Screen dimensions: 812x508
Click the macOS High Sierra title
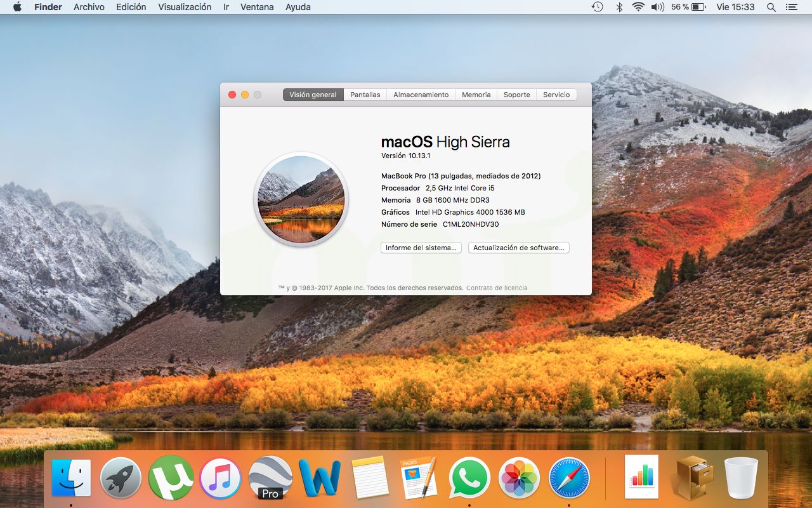(445, 142)
